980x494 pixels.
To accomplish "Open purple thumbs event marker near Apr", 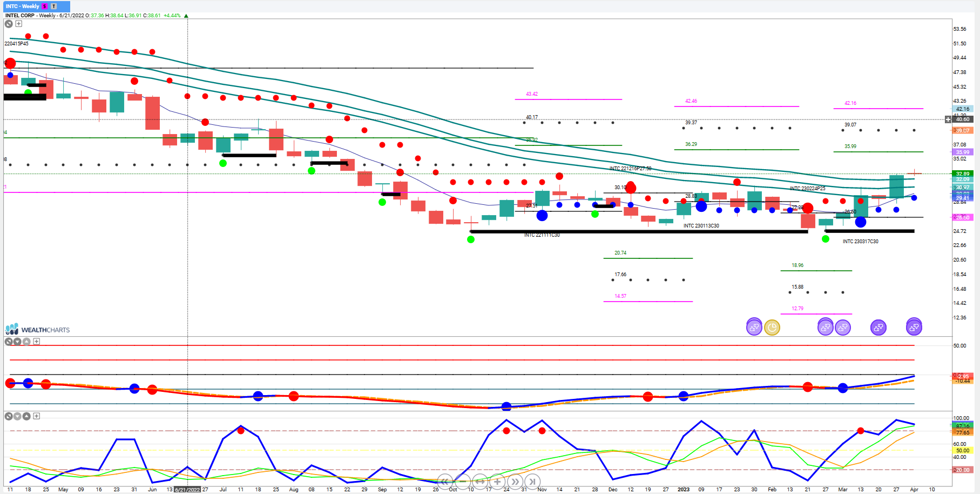I will [x=914, y=327].
